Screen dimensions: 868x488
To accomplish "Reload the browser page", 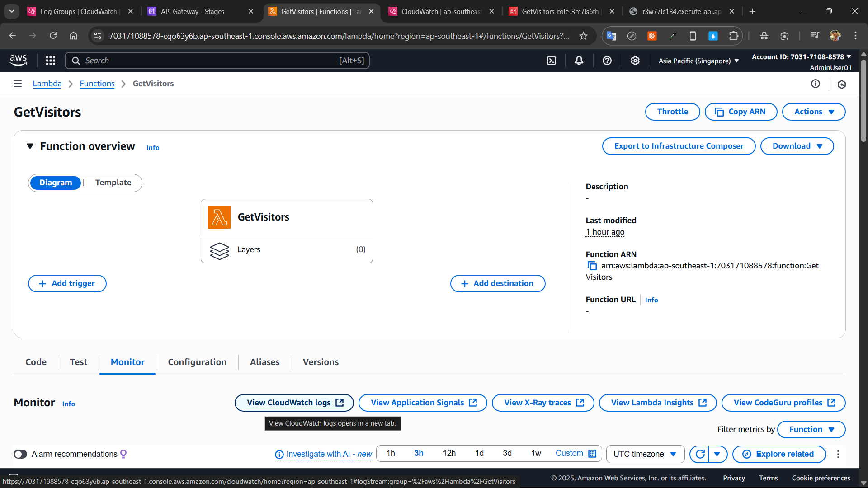I will (53, 36).
